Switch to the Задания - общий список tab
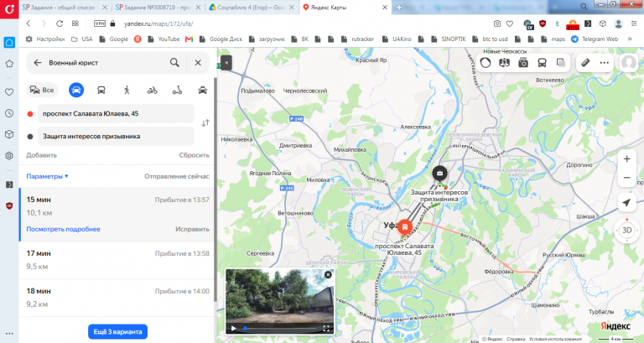This screenshot has width=644, height=343. [65, 8]
